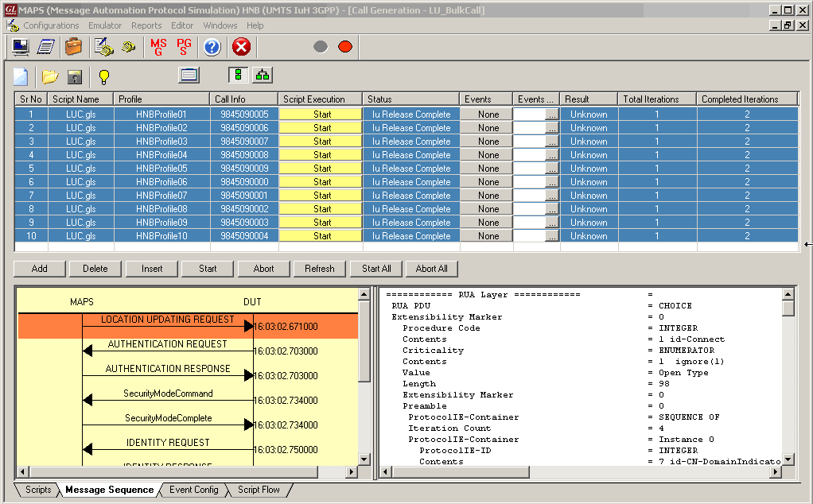813x504 pixels.
Task: Click RUA Layer pane scroll right arrow
Action: [776, 471]
